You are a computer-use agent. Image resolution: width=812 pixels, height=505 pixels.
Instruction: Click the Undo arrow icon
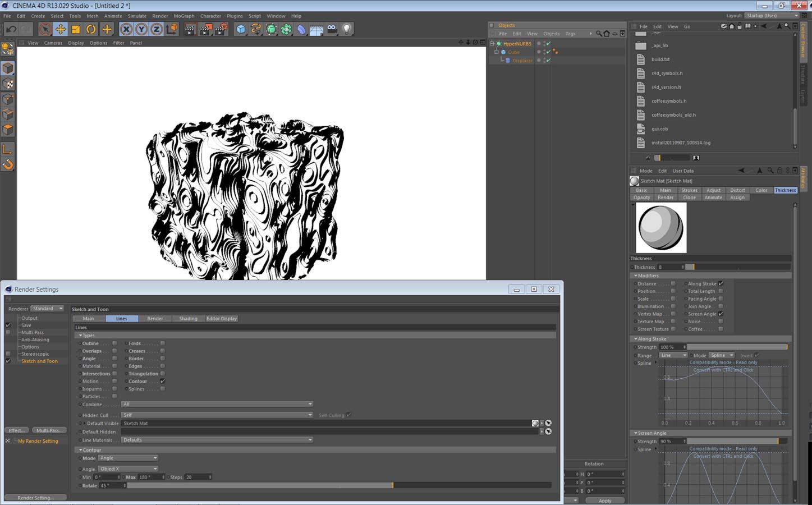pyautogui.click(x=11, y=29)
